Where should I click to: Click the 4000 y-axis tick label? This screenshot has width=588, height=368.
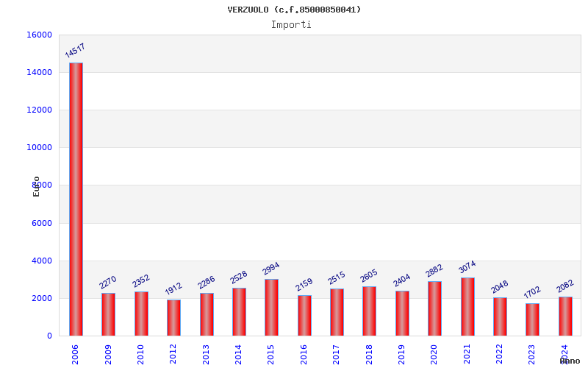coord(42,261)
